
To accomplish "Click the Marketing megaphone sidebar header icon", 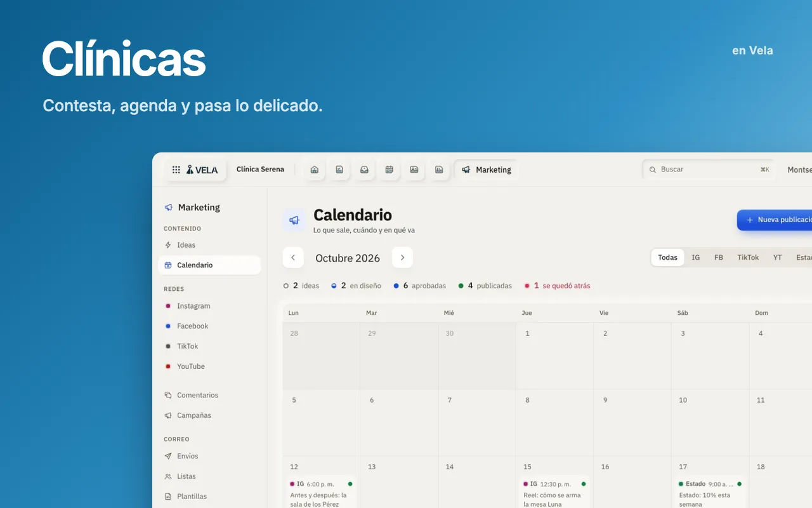I will tap(168, 207).
